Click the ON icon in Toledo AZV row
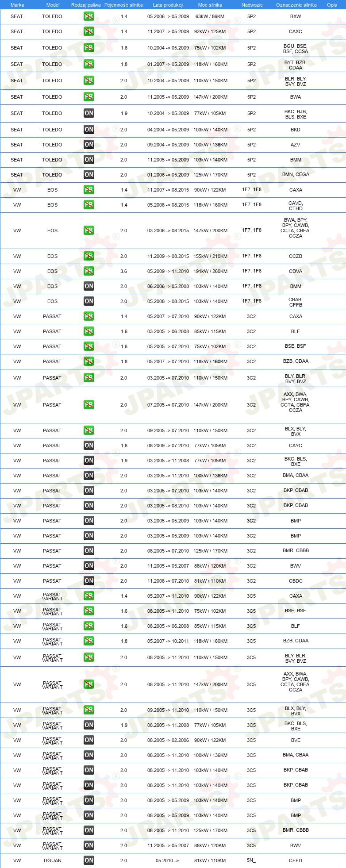The width and height of the screenshot is (346, 868). (89, 145)
